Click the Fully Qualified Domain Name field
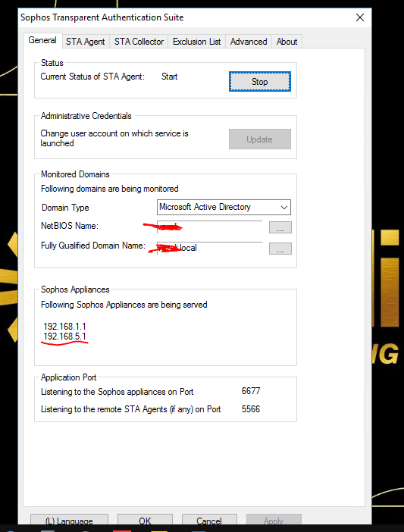The height and width of the screenshot is (532, 404). coord(210,248)
